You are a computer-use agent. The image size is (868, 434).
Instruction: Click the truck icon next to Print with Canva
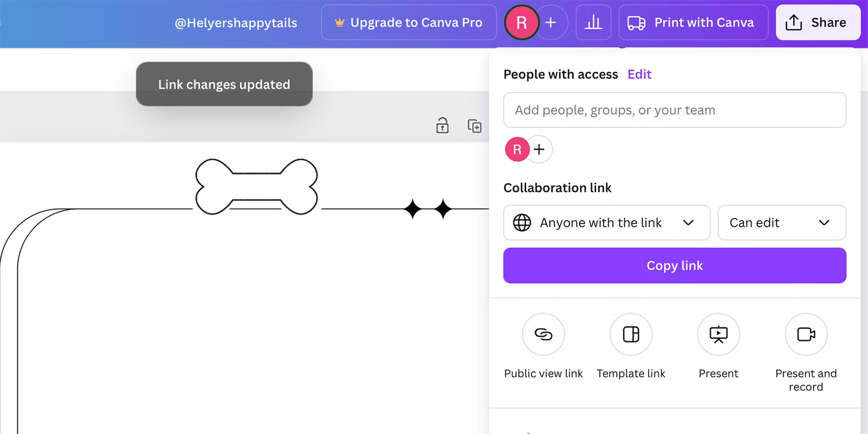pyautogui.click(x=637, y=23)
